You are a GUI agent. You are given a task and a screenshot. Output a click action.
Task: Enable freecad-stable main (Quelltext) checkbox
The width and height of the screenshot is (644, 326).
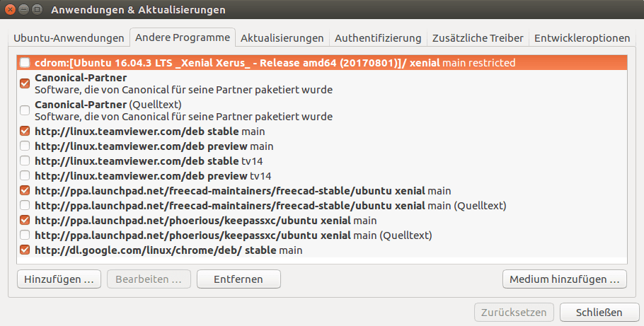25,205
